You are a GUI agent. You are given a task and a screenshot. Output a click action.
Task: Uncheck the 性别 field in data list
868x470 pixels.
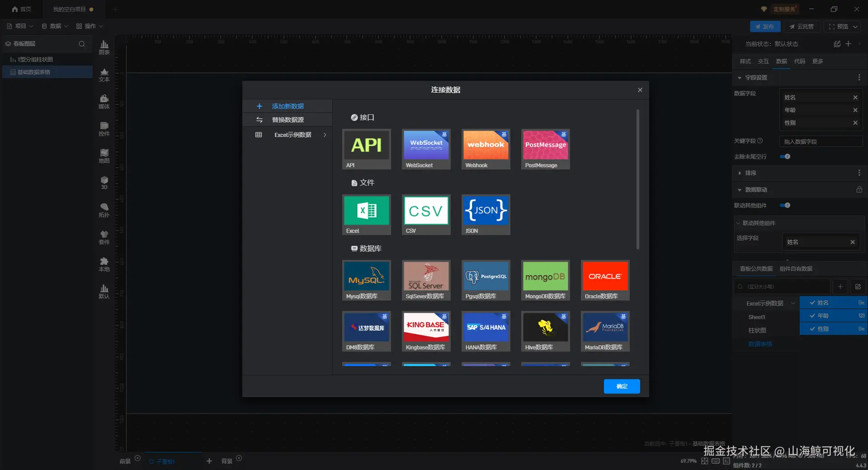pos(812,329)
